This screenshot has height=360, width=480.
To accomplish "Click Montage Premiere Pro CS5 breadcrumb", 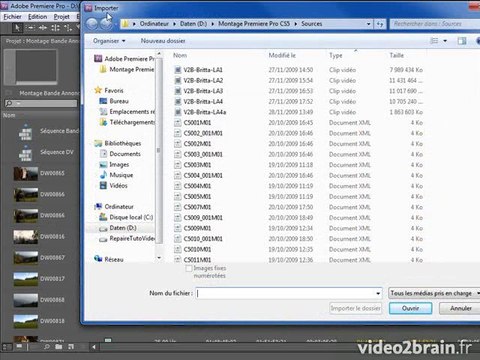I will point(254,24).
